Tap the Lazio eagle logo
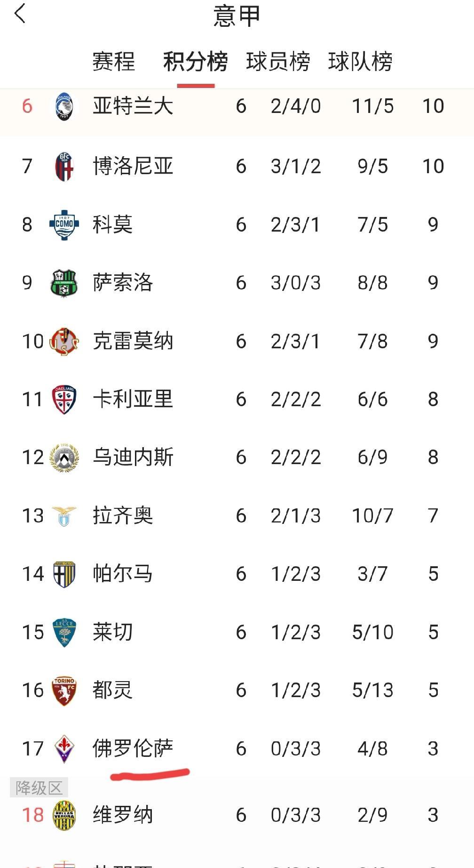 (x=64, y=516)
